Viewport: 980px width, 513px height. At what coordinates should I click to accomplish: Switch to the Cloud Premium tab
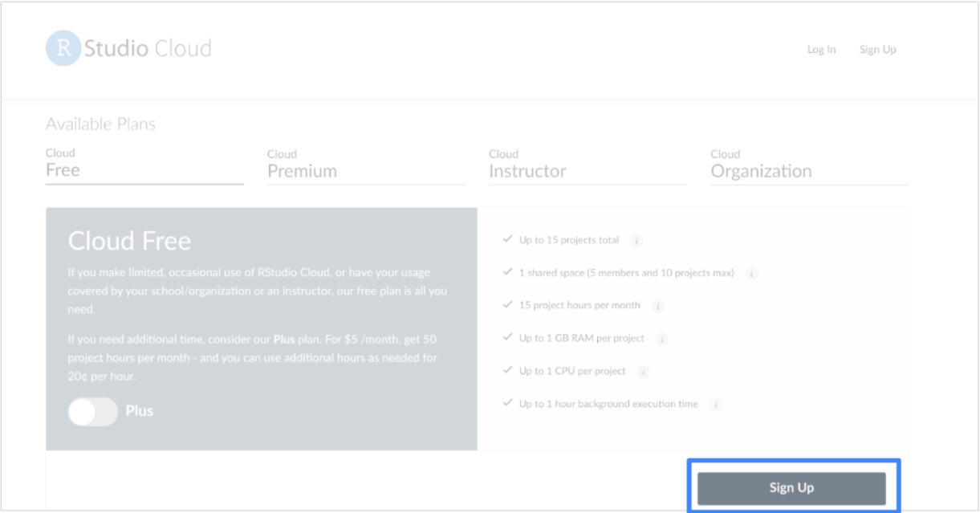tap(303, 170)
